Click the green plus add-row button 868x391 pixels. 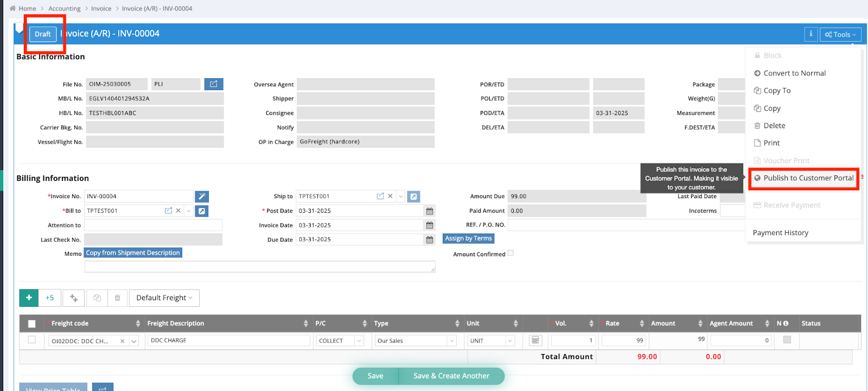click(29, 298)
